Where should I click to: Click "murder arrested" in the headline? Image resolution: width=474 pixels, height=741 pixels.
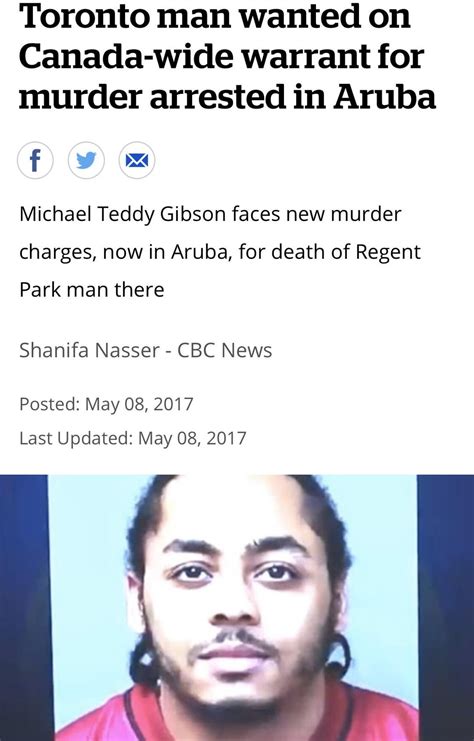[x=153, y=96]
